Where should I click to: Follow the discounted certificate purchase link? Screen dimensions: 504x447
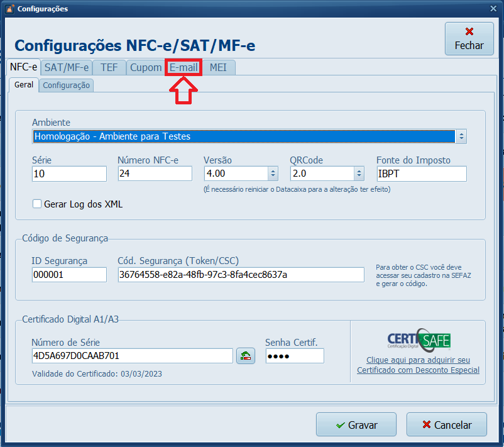418,365
